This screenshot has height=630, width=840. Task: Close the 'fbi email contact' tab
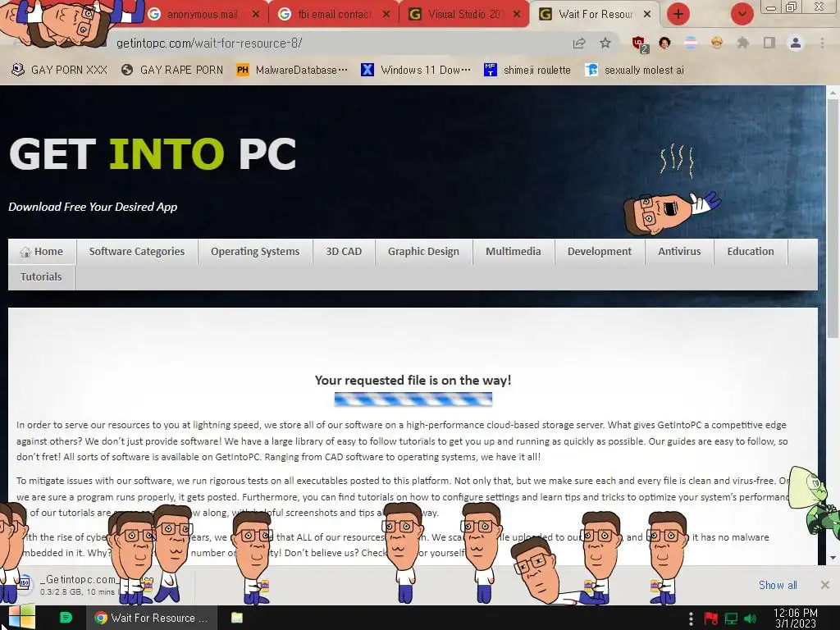point(386,15)
